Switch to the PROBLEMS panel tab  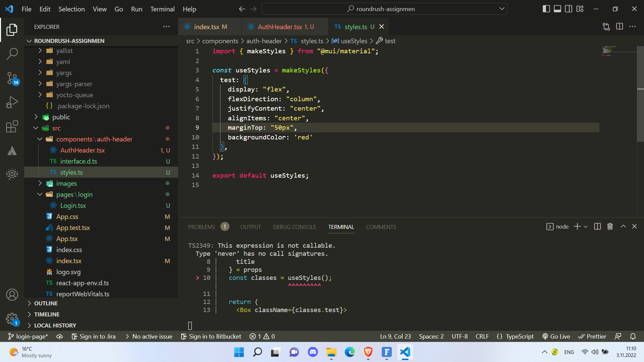209,227
